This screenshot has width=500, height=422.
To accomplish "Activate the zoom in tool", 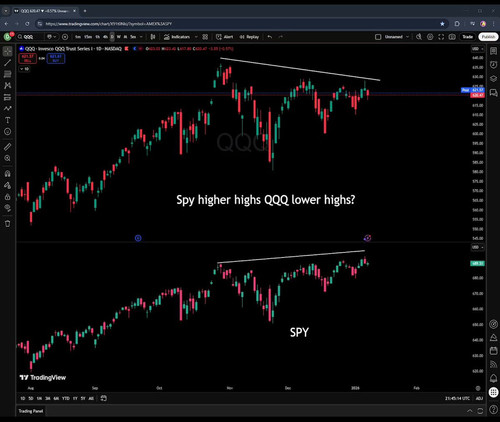I will point(7,158).
